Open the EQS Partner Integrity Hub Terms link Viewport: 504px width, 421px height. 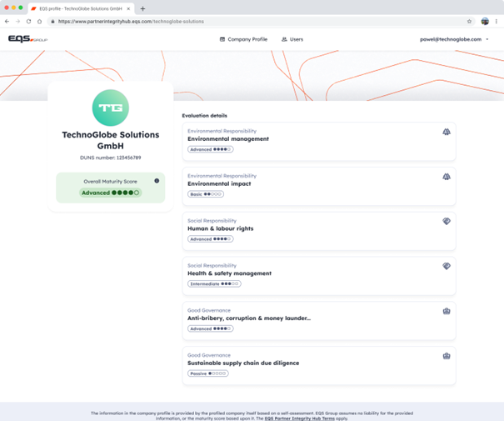[x=299, y=418]
